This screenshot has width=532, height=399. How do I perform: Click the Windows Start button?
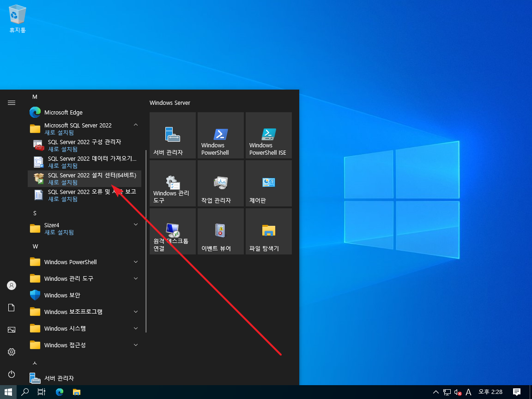8,392
